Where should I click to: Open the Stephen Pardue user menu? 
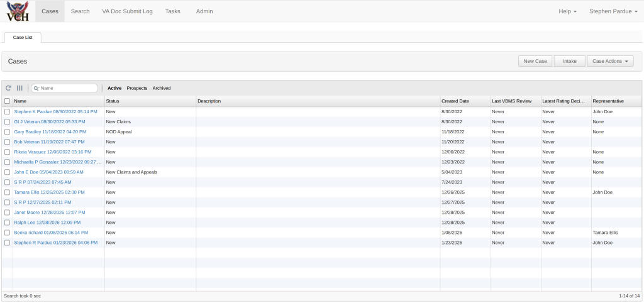point(613,11)
